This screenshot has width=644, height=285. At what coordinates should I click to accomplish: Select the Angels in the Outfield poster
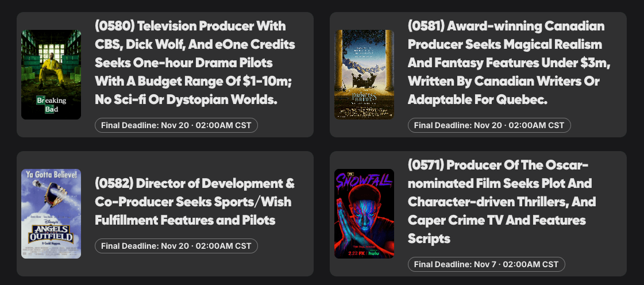point(51,214)
